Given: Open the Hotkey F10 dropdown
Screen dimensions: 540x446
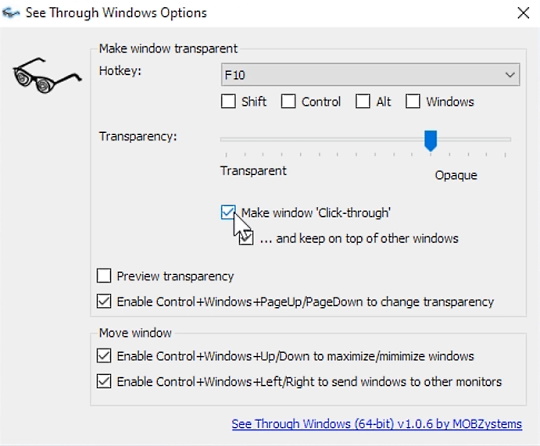Looking at the screenshot, I should tap(370, 74).
